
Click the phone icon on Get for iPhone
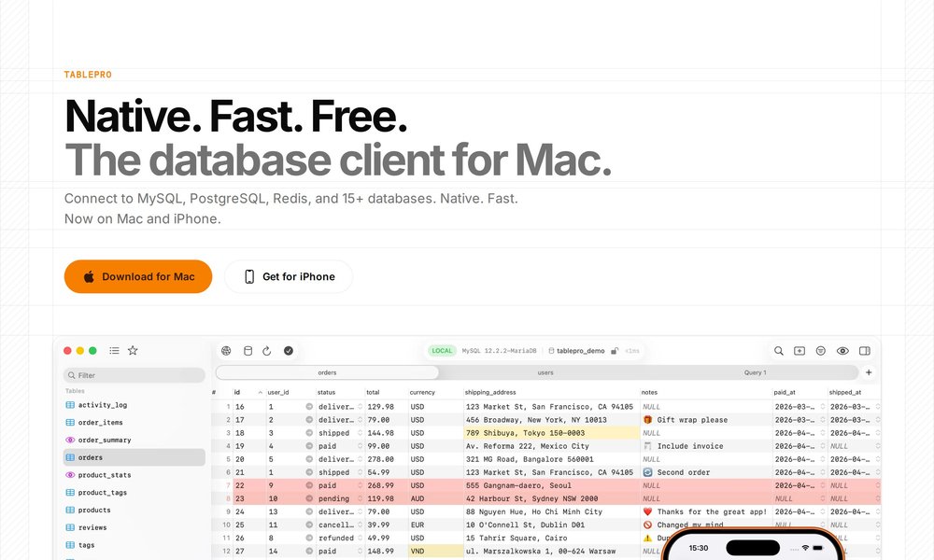click(x=249, y=276)
